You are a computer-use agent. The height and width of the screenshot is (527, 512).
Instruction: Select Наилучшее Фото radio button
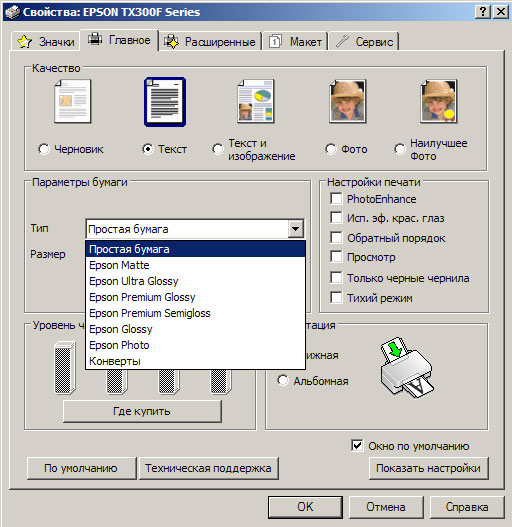[400, 149]
